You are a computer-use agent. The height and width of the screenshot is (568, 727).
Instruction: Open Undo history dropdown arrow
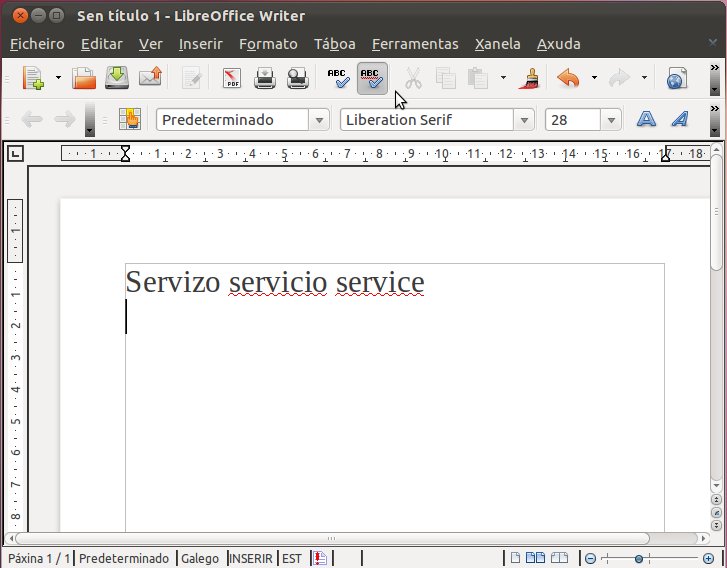[x=594, y=77]
